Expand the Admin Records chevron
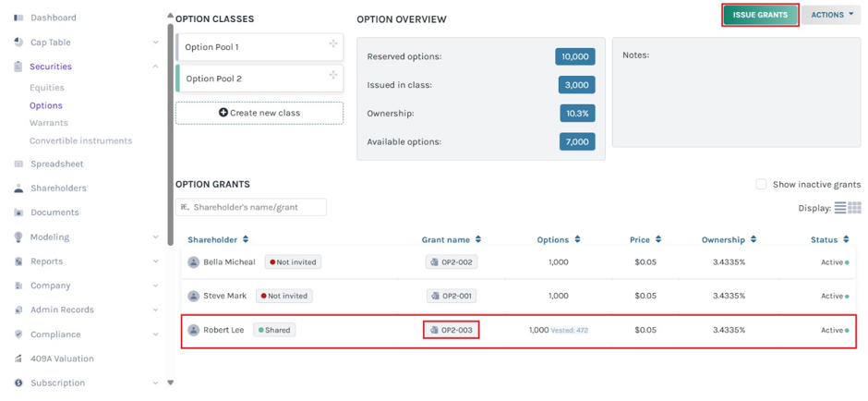This screenshot has height=401, width=868. 155,310
